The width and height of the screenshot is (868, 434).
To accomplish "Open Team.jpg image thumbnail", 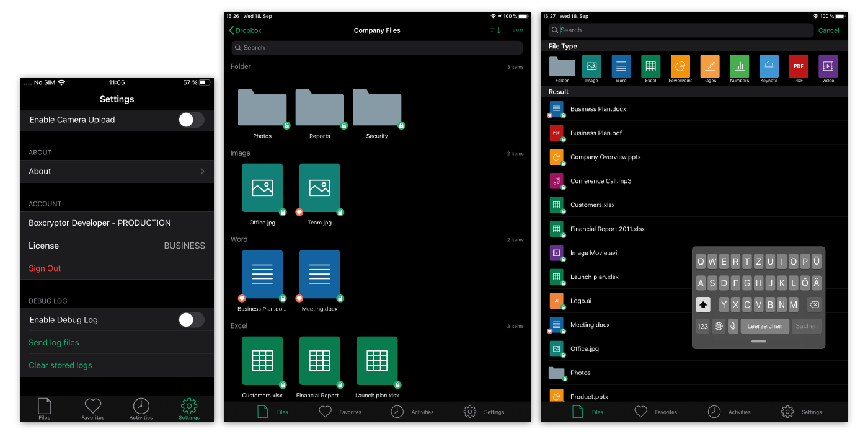I will point(319,188).
